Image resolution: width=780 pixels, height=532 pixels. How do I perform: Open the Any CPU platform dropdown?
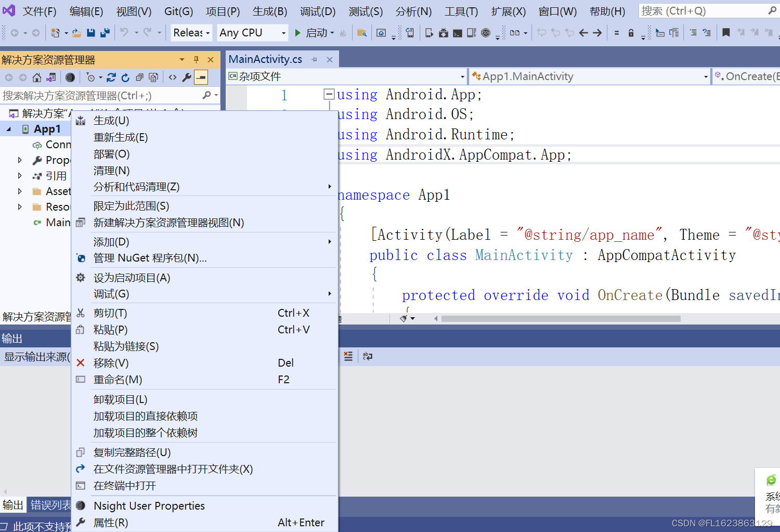pyautogui.click(x=252, y=32)
